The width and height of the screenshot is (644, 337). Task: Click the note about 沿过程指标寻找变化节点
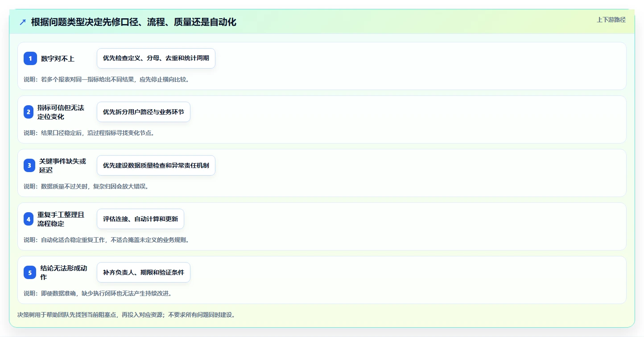coord(89,133)
